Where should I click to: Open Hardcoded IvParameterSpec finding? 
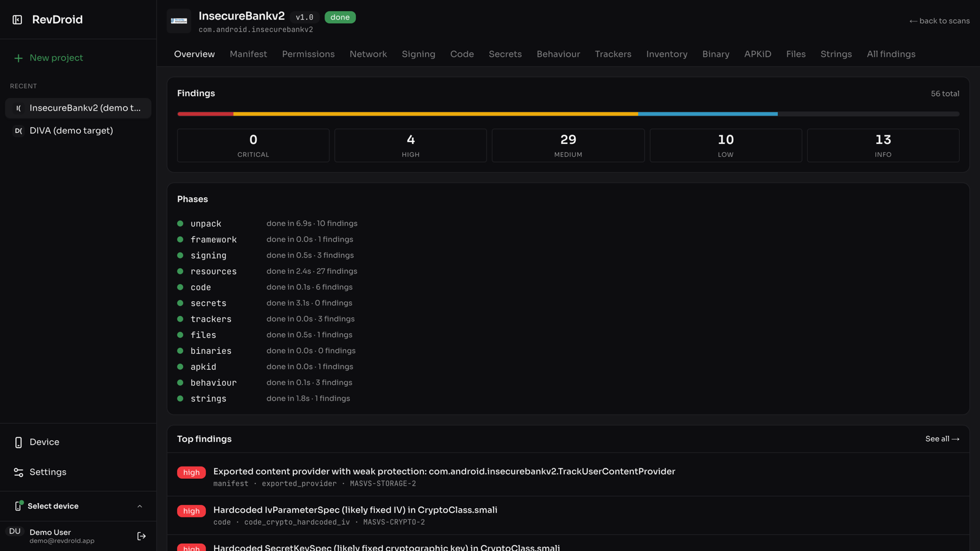(x=568, y=515)
